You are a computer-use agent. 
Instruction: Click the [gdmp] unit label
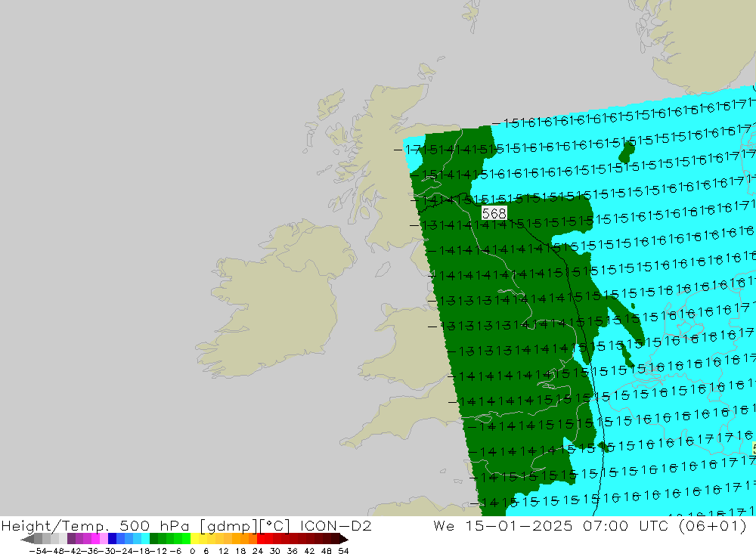227,525
